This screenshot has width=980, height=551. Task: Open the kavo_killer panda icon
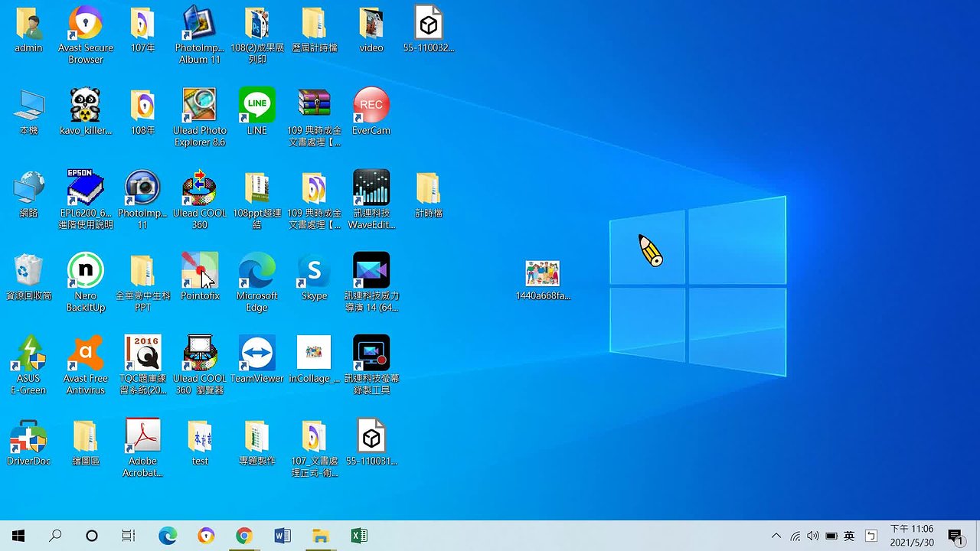[x=86, y=105]
